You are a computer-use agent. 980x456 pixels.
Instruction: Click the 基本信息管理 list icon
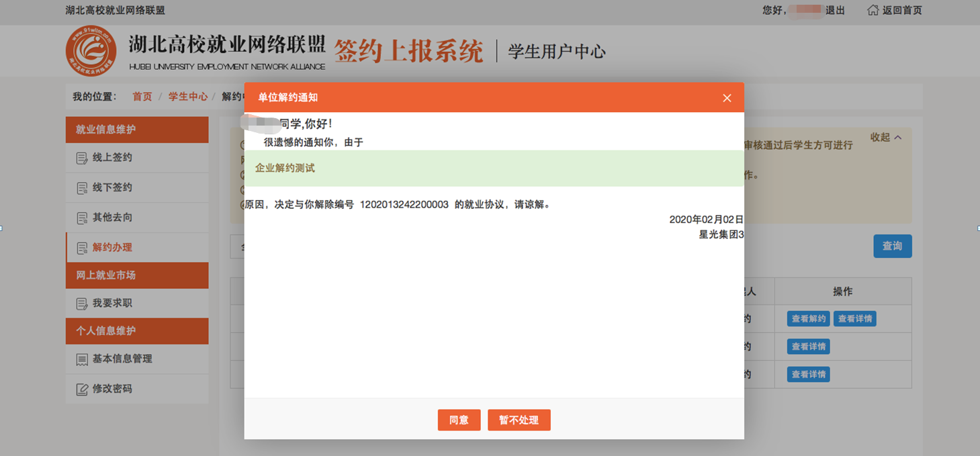pyautogui.click(x=82, y=360)
